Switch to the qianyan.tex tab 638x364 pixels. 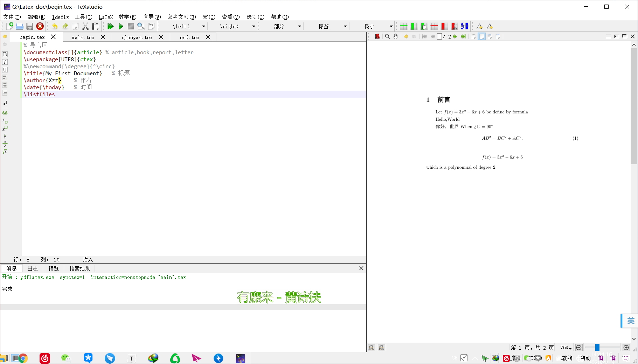tap(137, 37)
